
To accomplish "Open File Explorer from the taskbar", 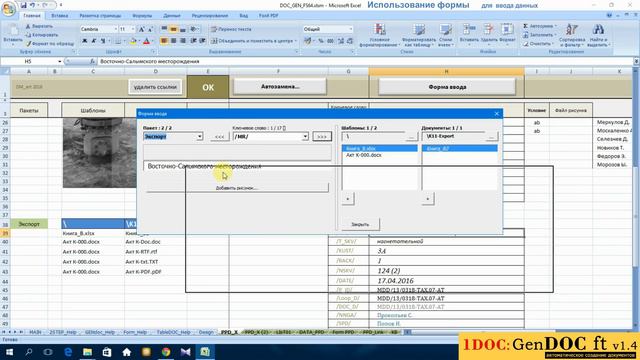I will 87,352.
